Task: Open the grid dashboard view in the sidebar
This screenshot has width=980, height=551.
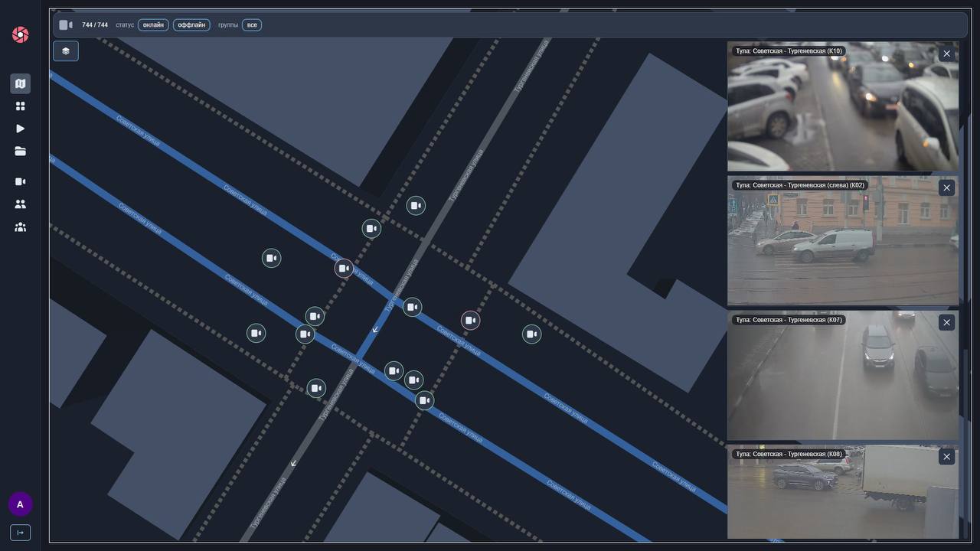Action: coord(21,106)
